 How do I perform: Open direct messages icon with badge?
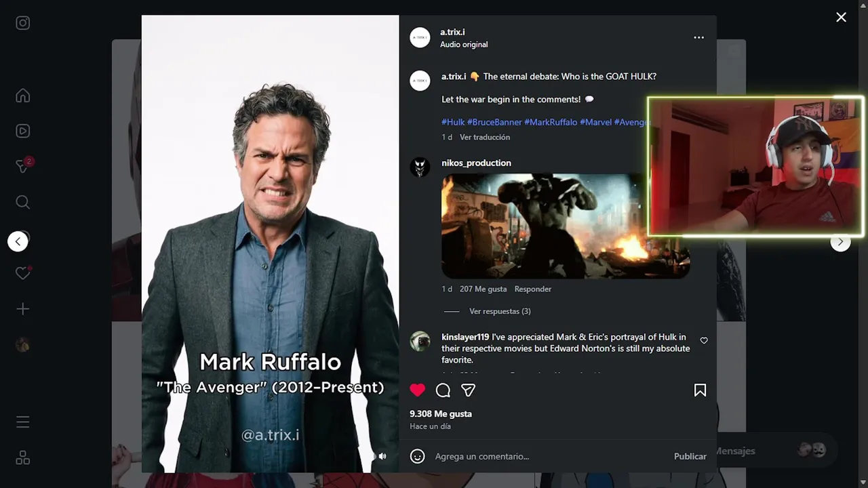[x=23, y=166]
